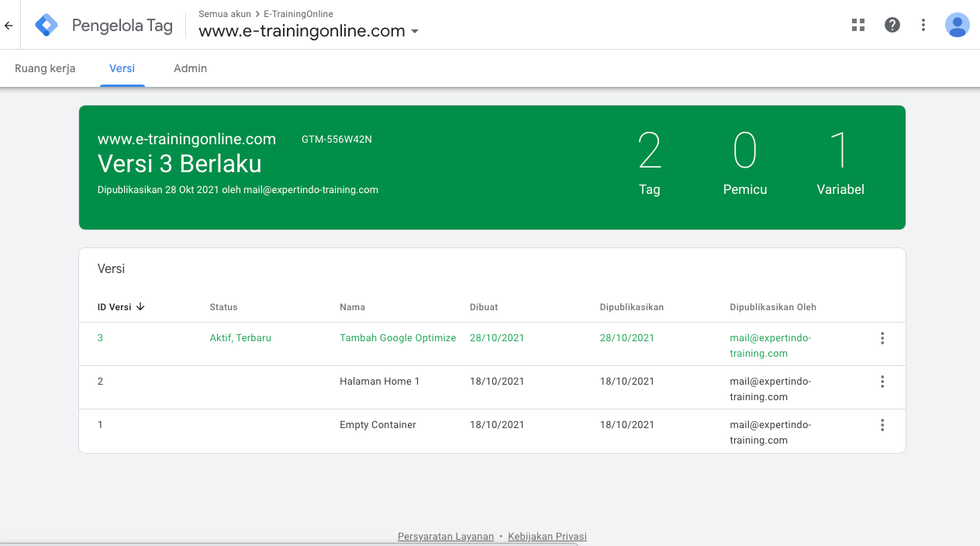Image resolution: width=980 pixels, height=546 pixels.
Task: Click version ID 2 cell
Action: point(100,382)
